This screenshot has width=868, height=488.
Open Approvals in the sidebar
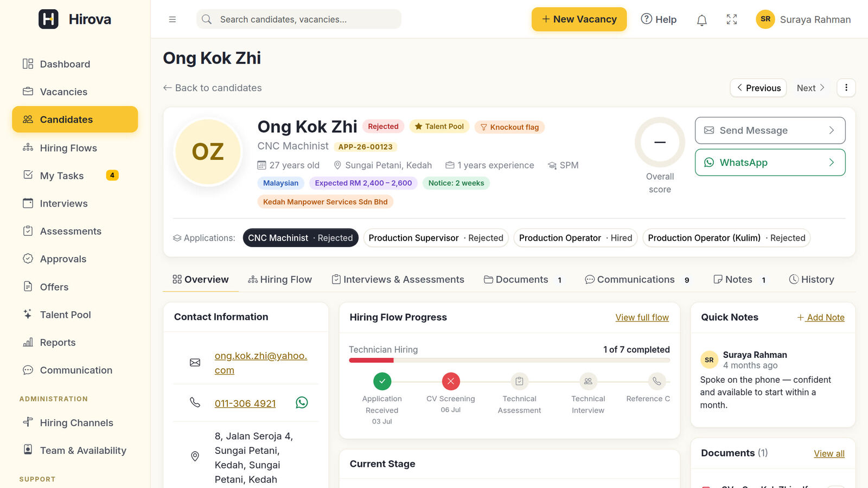pyautogui.click(x=75, y=259)
